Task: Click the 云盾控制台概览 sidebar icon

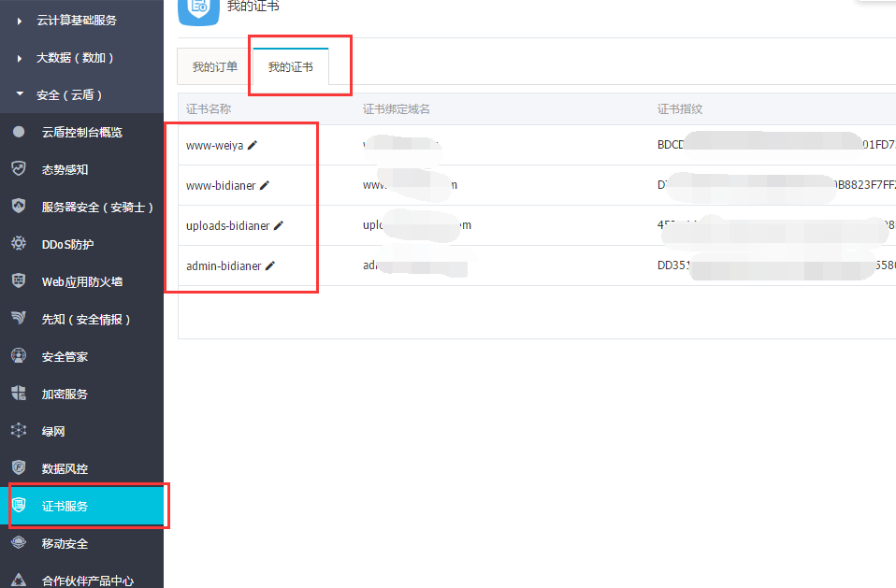Action: 19,132
